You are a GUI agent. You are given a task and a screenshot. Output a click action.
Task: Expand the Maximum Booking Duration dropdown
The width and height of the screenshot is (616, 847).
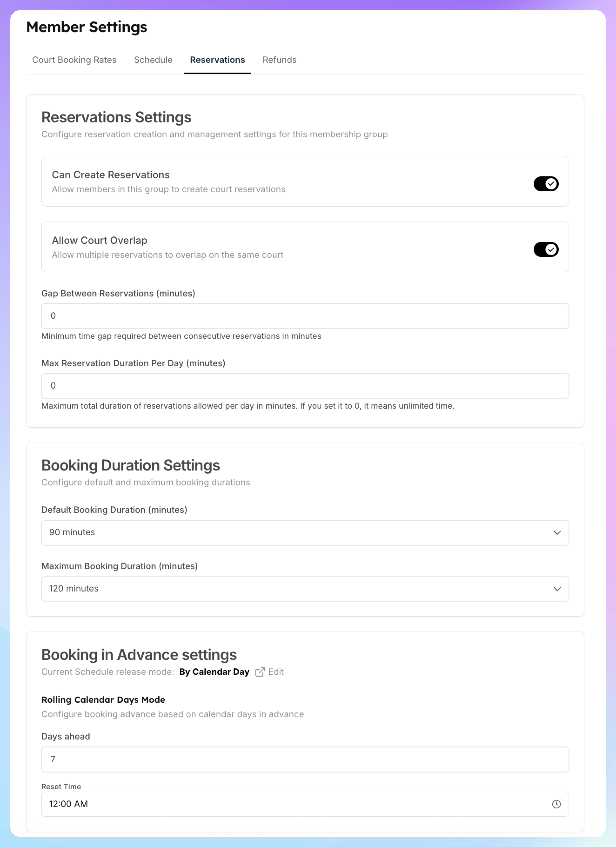click(x=305, y=589)
